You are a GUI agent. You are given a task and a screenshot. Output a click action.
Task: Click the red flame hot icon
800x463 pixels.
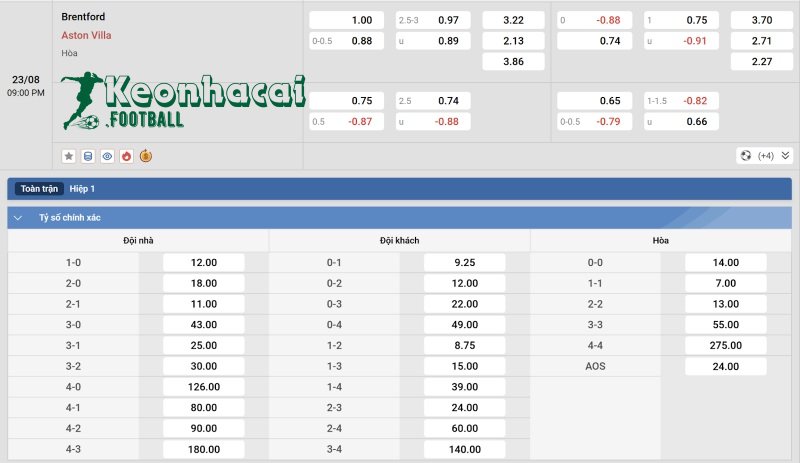(126, 156)
